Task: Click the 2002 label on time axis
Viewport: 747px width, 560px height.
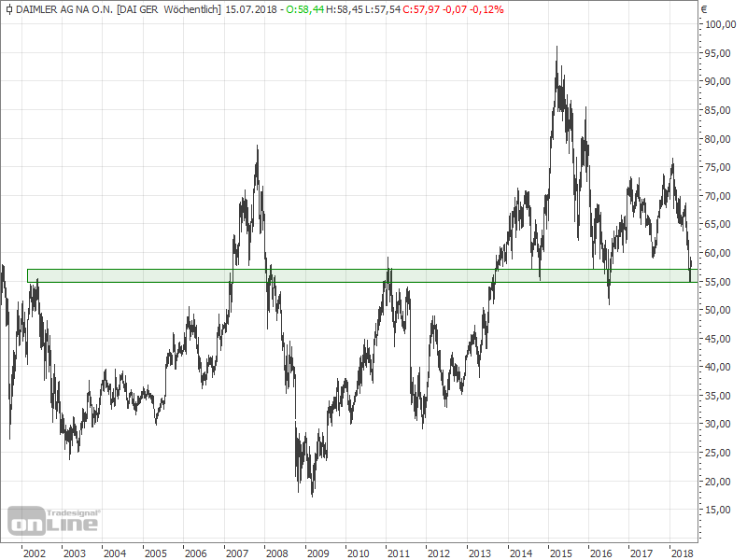Action: point(35,553)
